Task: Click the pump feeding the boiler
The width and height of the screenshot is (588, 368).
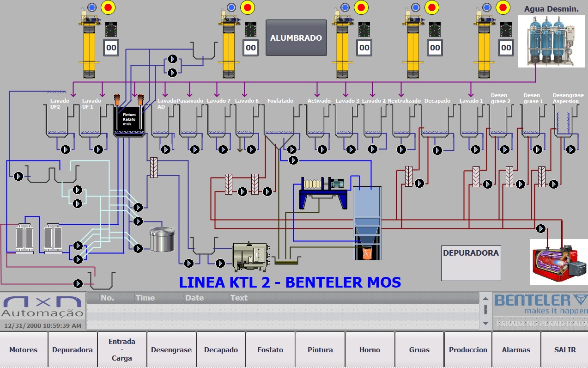Action: [540, 228]
